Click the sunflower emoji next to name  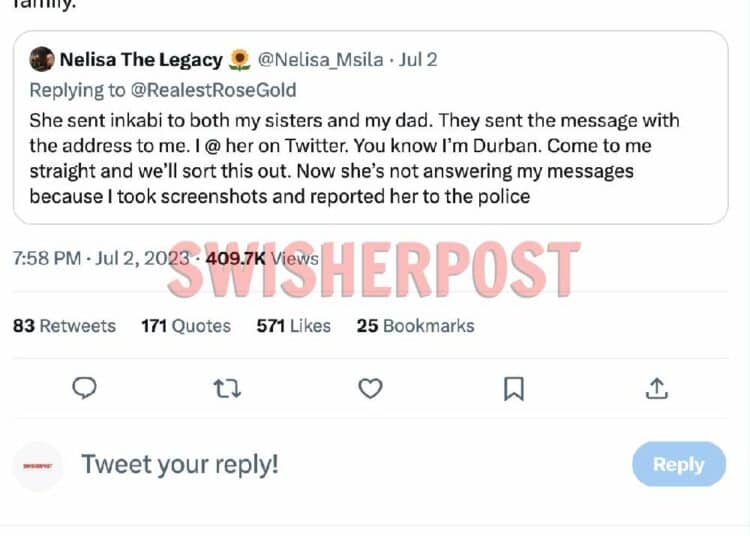(240, 60)
